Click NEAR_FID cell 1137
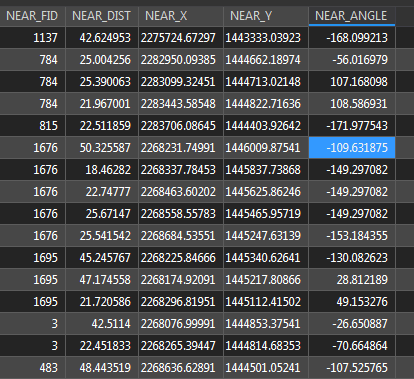 coord(32,38)
